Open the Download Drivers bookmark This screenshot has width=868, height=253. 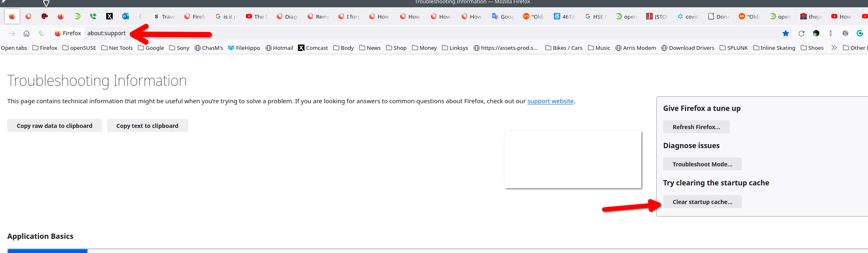[688, 48]
